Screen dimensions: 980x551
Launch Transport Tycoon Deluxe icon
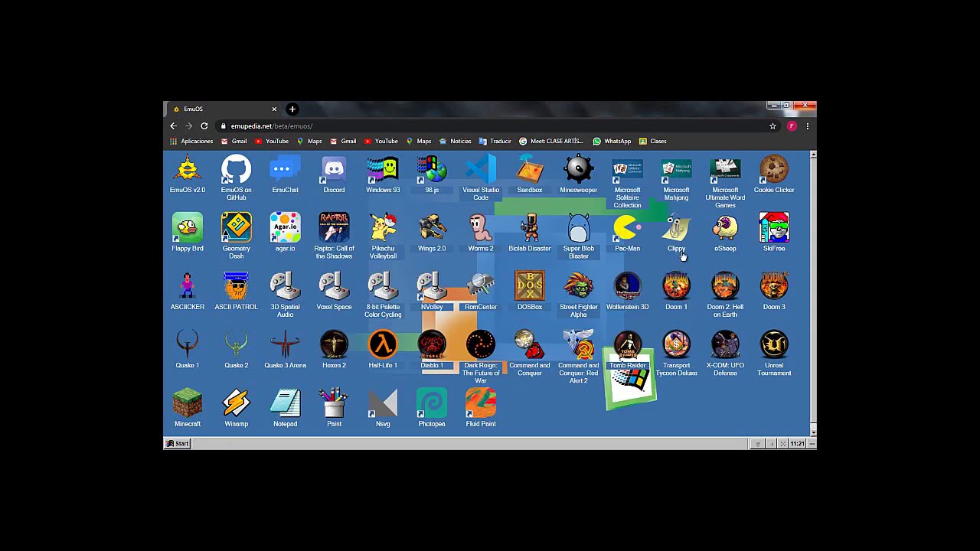(x=676, y=354)
